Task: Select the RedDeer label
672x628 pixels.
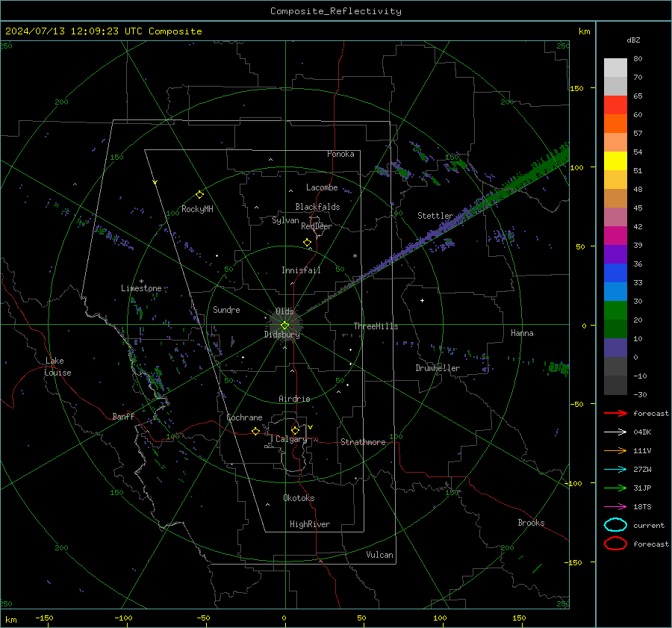Action: click(317, 226)
